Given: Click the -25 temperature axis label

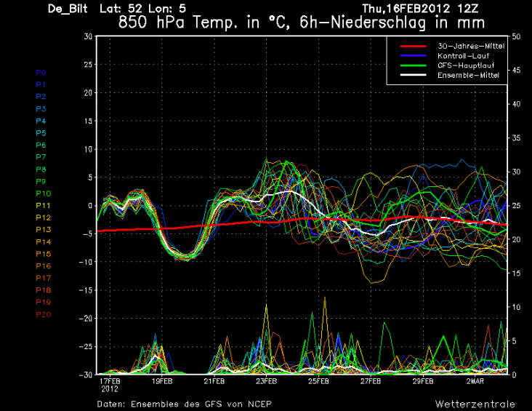Looking at the screenshot, I should coord(86,347).
